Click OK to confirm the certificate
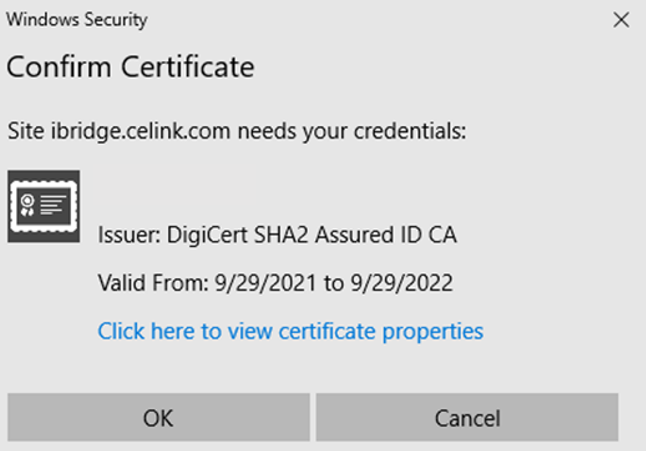The width and height of the screenshot is (646, 451). point(159,417)
